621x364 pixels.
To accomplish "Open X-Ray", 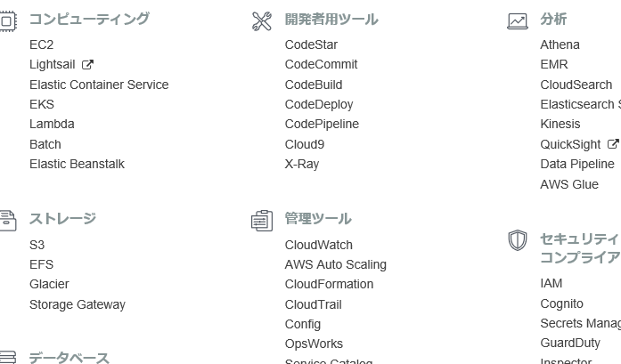I will coord(302,164).
